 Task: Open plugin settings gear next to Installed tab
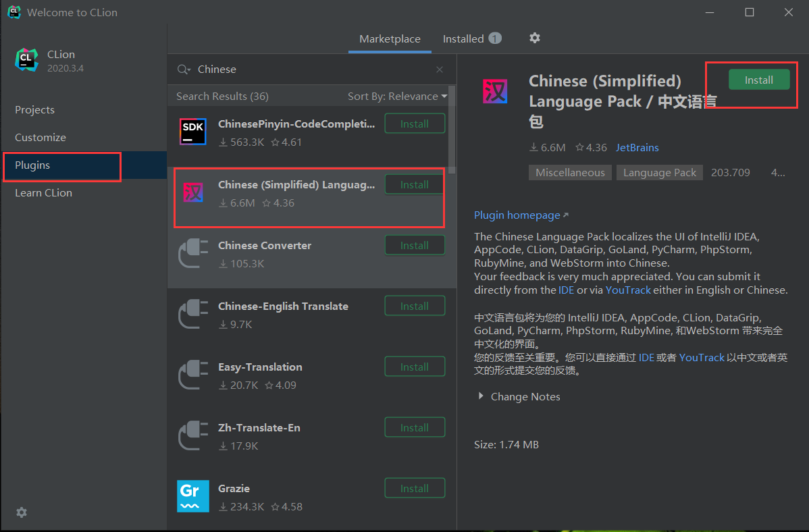point(535,38)
